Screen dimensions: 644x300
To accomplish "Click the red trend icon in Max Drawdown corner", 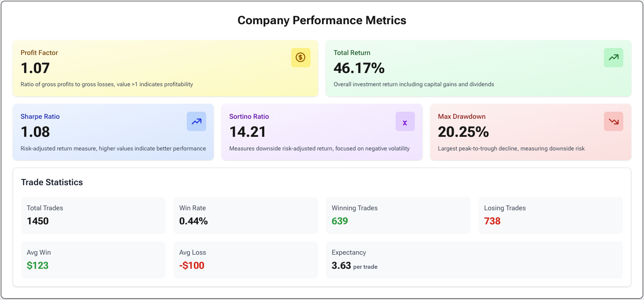I will (x=613, y=121).
